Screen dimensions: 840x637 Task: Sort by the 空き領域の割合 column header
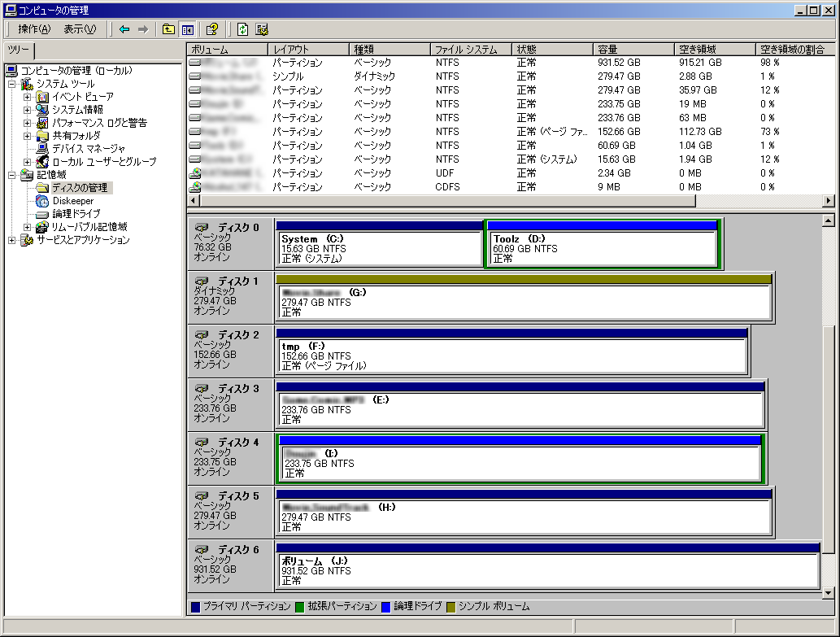coord(795,50)
